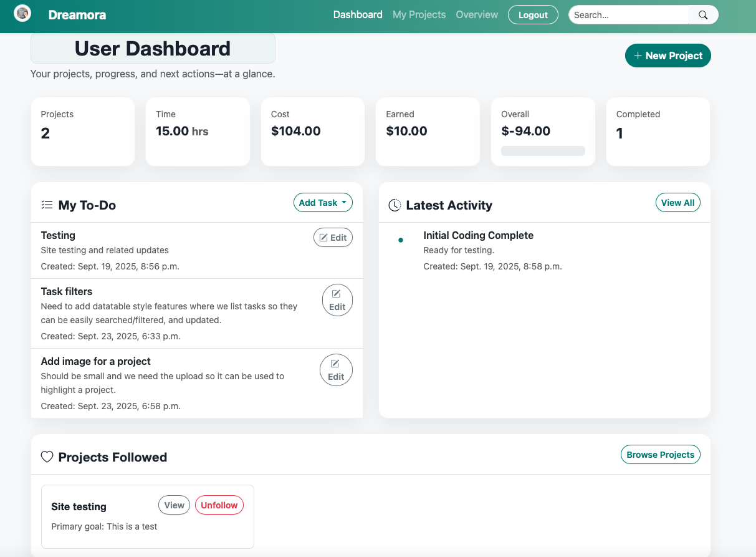Screen dimensions: 756x557
Task: Edit the Add image for a project task
Action: pos(336,369)
